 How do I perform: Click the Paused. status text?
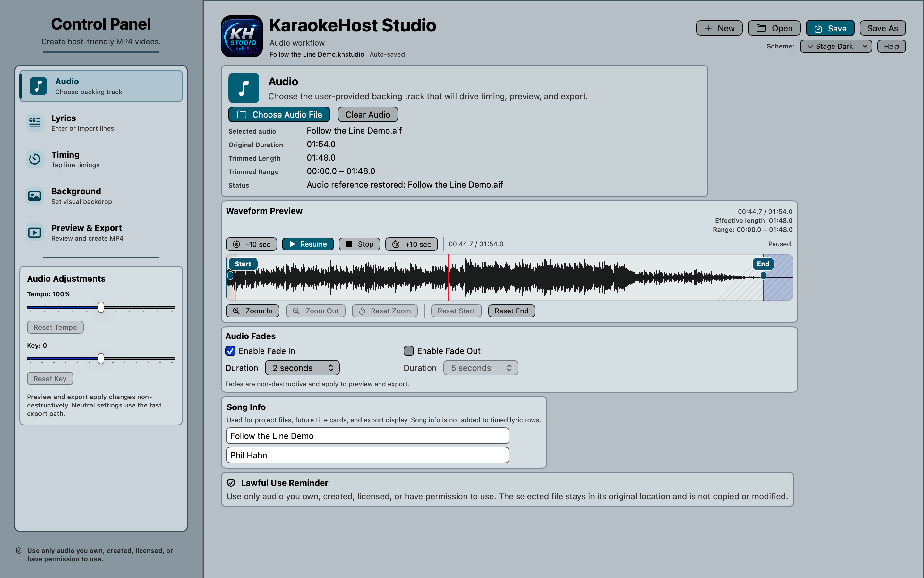coord(780,244)
